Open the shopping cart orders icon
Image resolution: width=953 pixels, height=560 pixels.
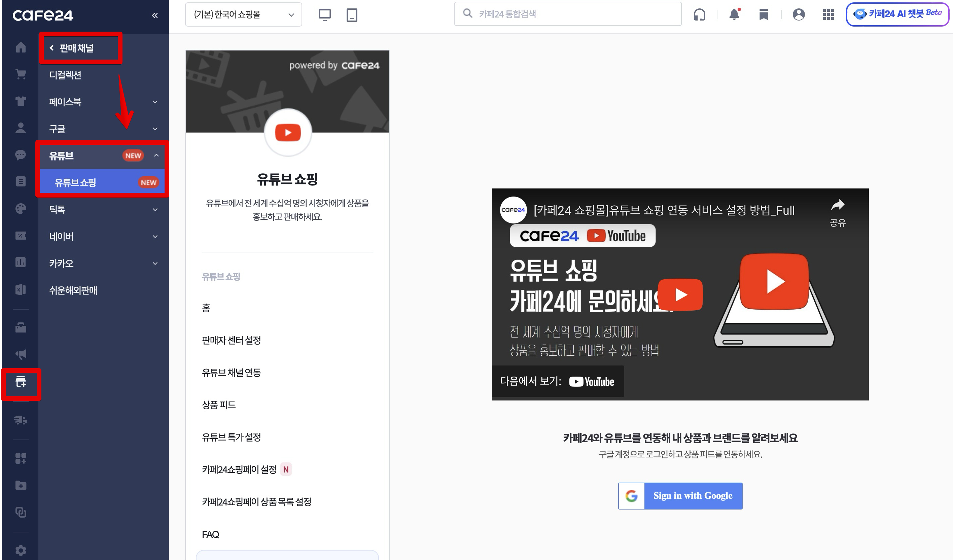[21, 74]
